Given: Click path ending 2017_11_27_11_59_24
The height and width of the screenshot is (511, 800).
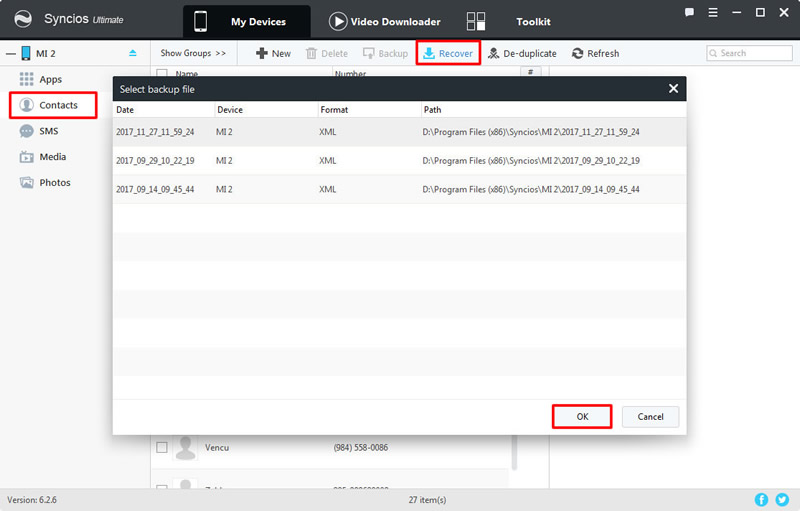Looking at the screenshot, I should click(x=531, y=132).
